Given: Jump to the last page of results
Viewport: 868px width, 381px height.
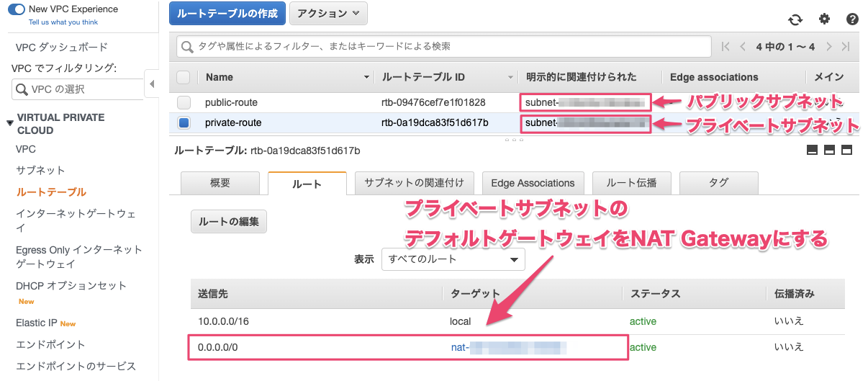Looking at the screenshot, I should (x=846, y=47).
